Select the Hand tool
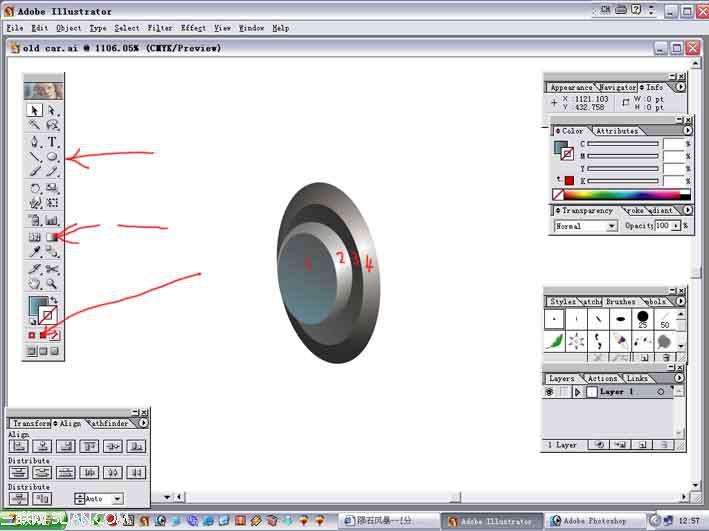709x531 pixels. click(34, 284)
